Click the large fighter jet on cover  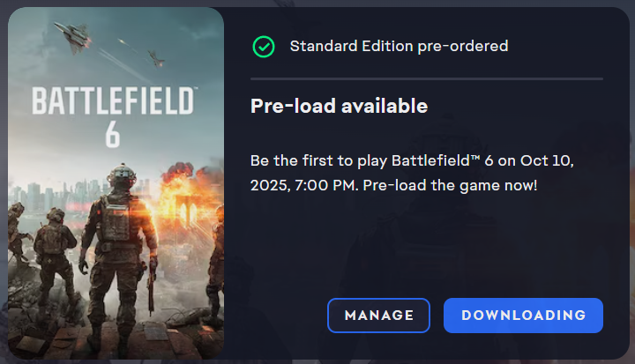click(x=73, y=36)
